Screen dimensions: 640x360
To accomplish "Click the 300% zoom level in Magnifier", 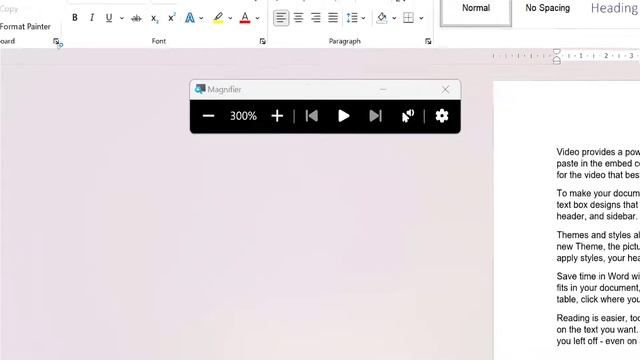I will tap(243, 116).
